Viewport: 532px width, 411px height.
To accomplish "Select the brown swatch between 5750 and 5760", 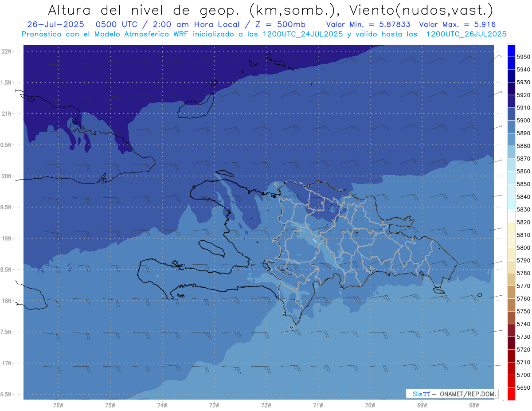I will [511, 305].
